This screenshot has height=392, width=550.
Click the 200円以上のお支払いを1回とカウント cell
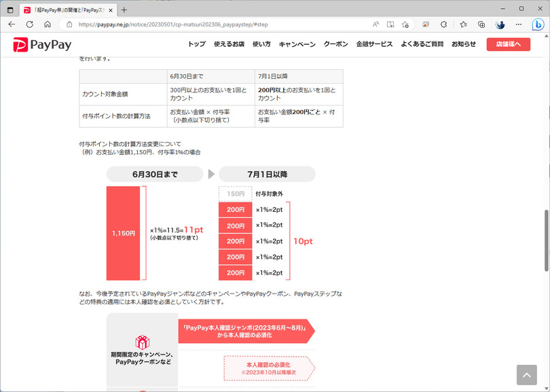pyautogui.click(x=299, y=94)
